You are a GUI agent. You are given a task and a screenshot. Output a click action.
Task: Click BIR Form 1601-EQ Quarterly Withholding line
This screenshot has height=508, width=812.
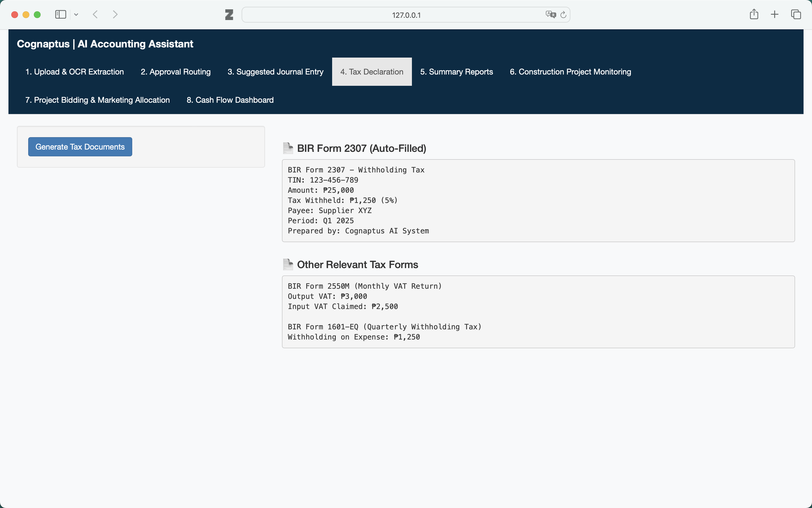click(385, 327)
